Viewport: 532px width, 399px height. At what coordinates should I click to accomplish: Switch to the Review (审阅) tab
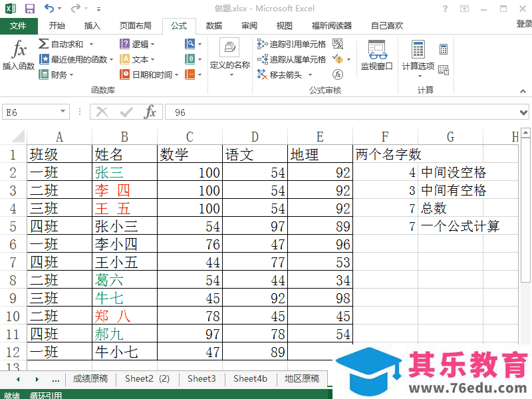(249, 26)
